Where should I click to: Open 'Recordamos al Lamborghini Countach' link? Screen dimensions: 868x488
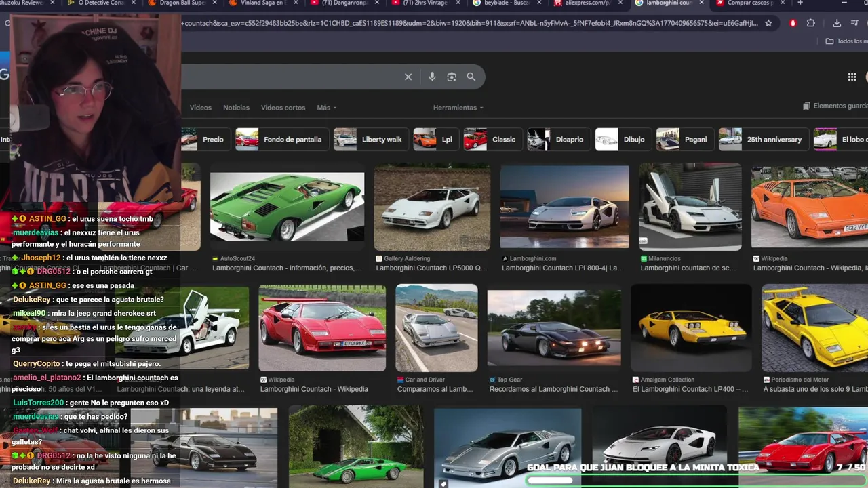coord(554,389)
